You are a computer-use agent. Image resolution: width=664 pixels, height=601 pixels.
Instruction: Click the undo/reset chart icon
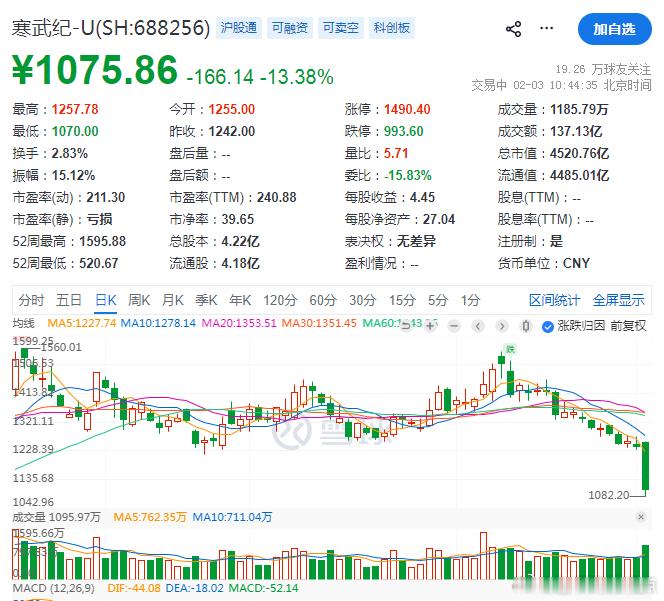406,326
